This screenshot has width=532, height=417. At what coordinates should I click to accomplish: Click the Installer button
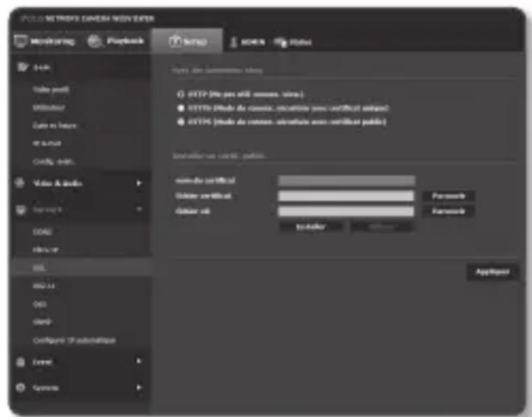point(311,227)
